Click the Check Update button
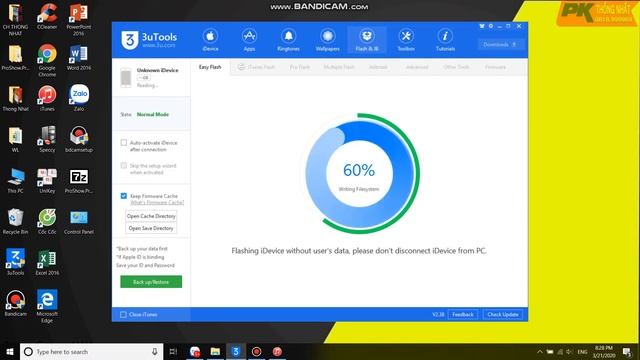The image size is (640, 360). coord(503,314)
